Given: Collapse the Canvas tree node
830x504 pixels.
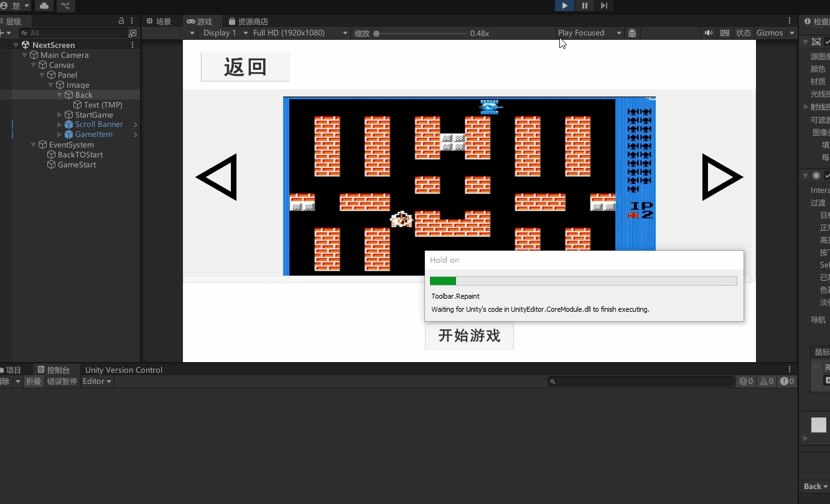Looking at the screenshot, I should [x=33, y=65].
